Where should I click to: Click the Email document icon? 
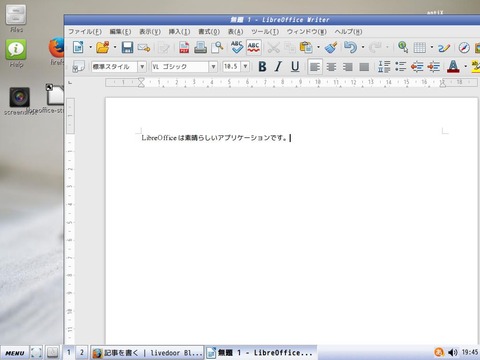click(x=144, y=48)
